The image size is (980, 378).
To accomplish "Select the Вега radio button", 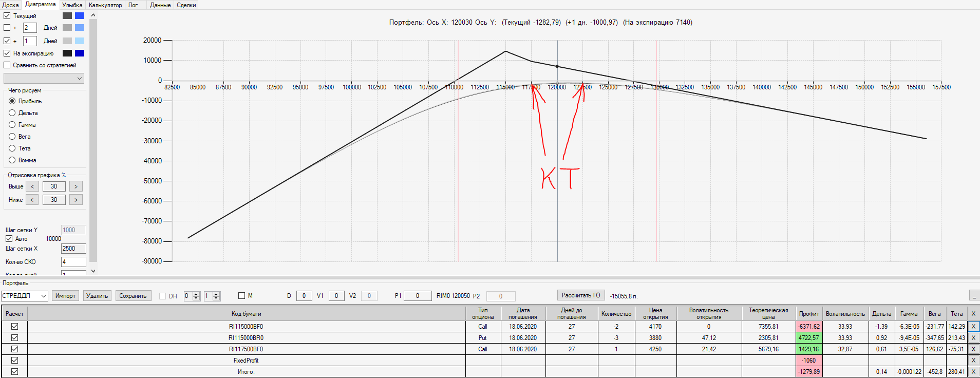I will point(12,137).
